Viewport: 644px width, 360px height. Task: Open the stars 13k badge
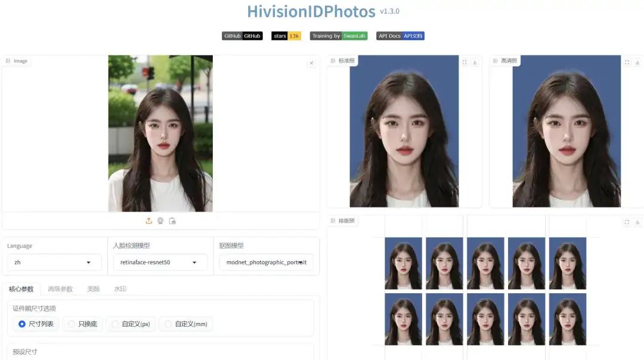pyautogui.click(x=286, y=36)
